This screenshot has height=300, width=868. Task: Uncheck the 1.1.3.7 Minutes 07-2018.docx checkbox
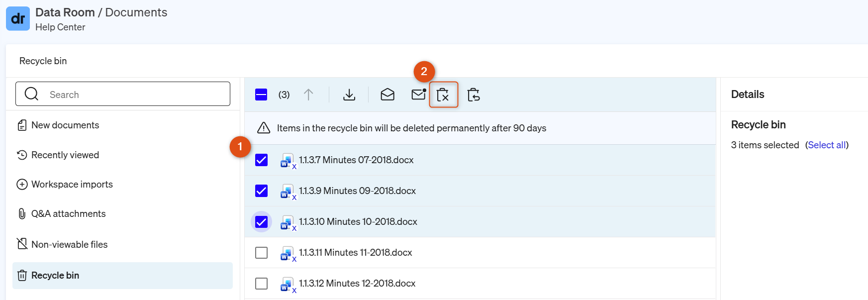coord(261,160)
